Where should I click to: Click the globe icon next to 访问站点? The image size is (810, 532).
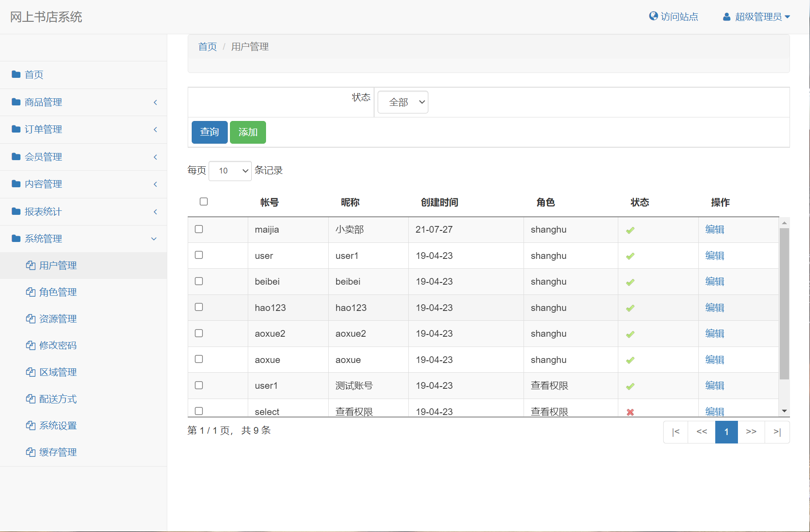point(653,16)
